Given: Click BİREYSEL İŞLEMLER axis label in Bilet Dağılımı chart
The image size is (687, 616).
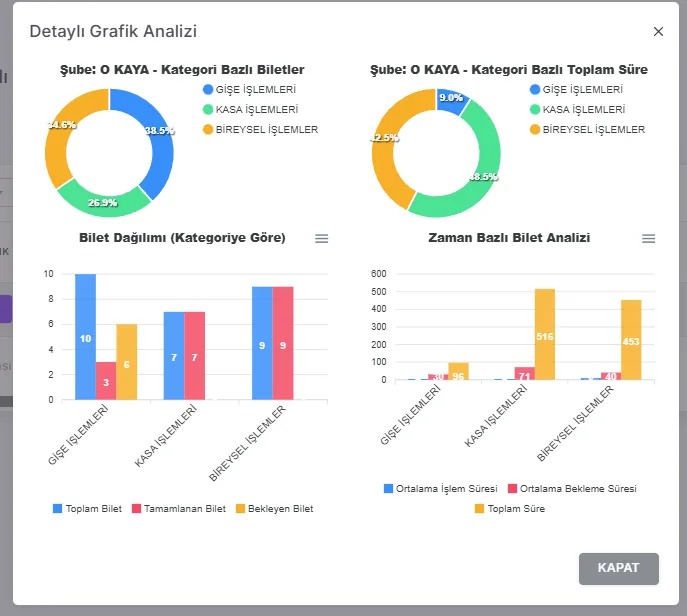Looking at the screenshot, I should [x=247, y=443].
